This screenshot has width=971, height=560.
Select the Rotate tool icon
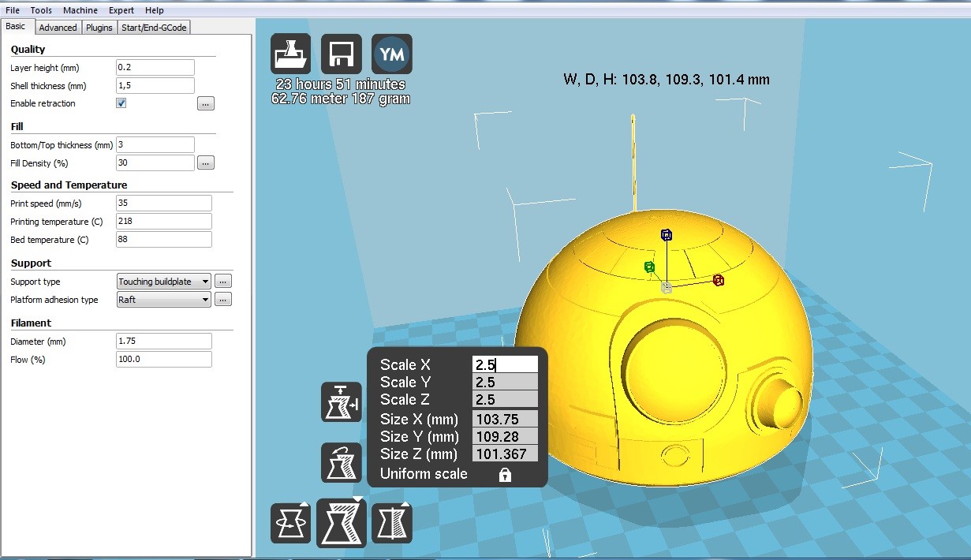290,522
